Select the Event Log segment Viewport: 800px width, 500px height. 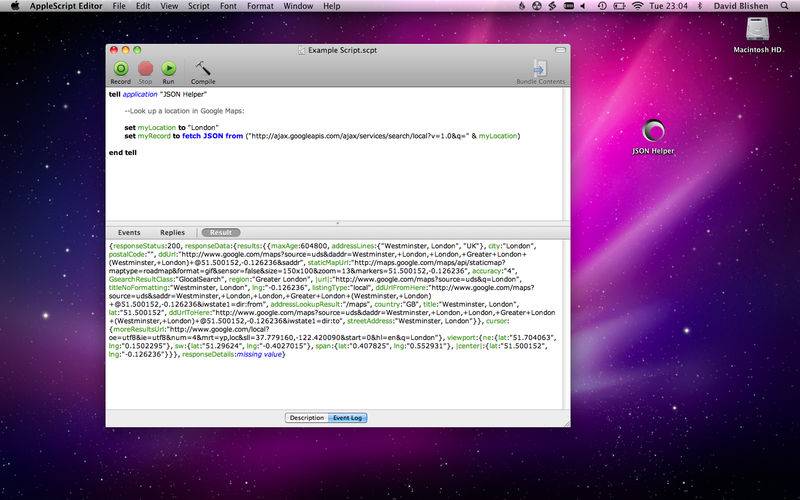coord(347,418)
